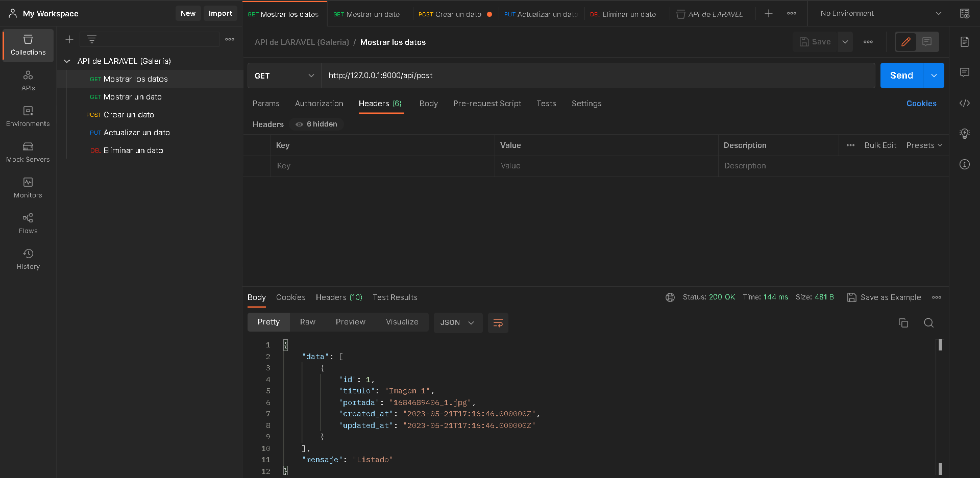The width and height of the screenshot is (980, 478).
Task: Open the Collections sidebar panel
Action: [x=28, y=45]
